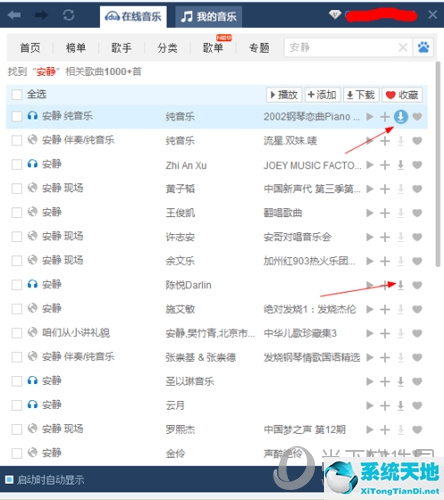The width and height of the screenshot is (444, 500).
Task: Add 中华儿歌珍藏集3 song to playlist
Action: (385, 333)
